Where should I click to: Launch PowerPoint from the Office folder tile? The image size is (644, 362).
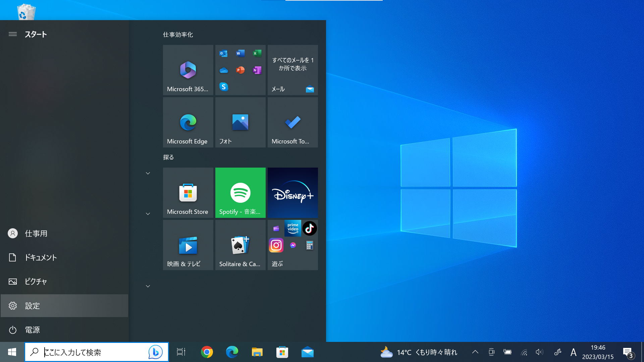240,70
